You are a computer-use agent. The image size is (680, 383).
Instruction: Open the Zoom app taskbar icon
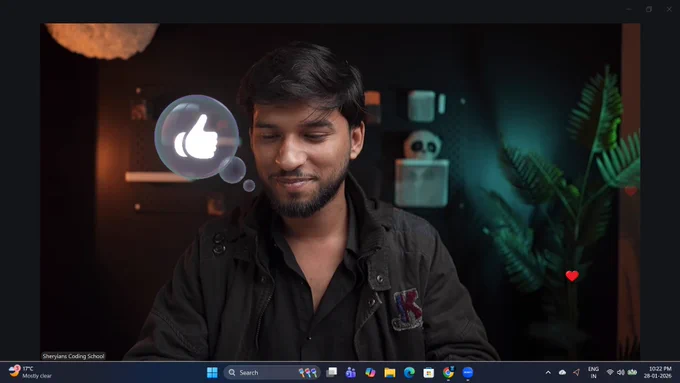468,373
